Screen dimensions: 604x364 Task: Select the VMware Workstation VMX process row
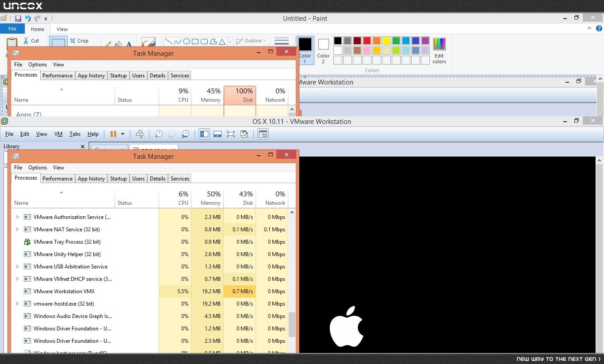tap(150, 291)
